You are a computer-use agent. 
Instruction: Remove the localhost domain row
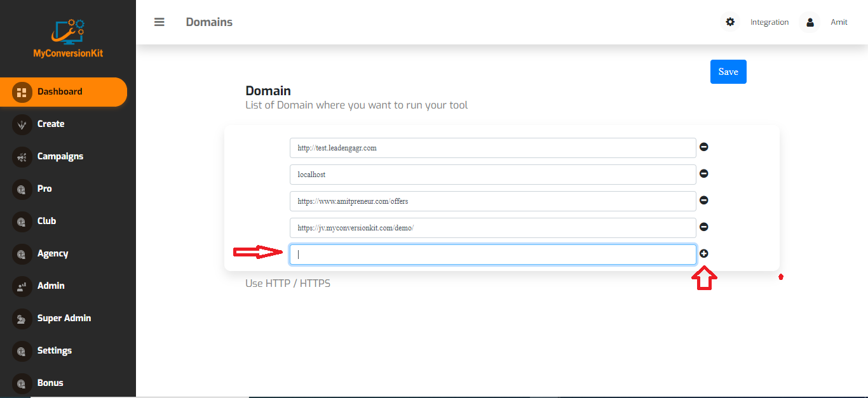coord(704,173)
